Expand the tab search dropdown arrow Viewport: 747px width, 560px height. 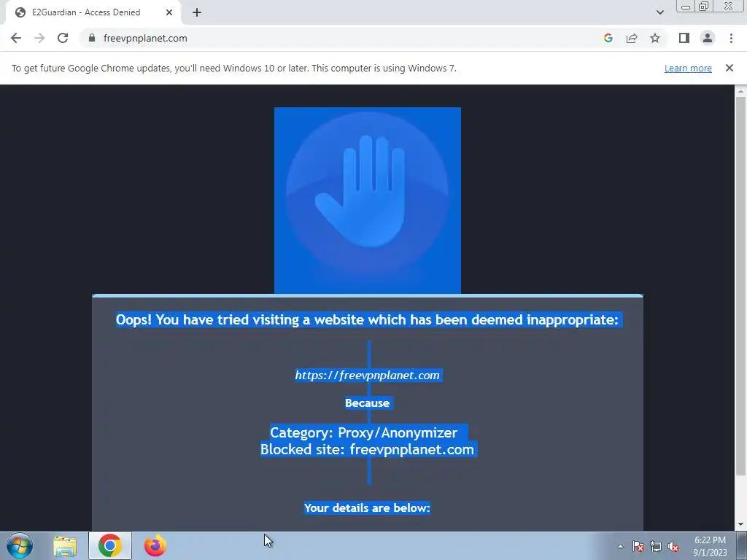click(659, 12)
